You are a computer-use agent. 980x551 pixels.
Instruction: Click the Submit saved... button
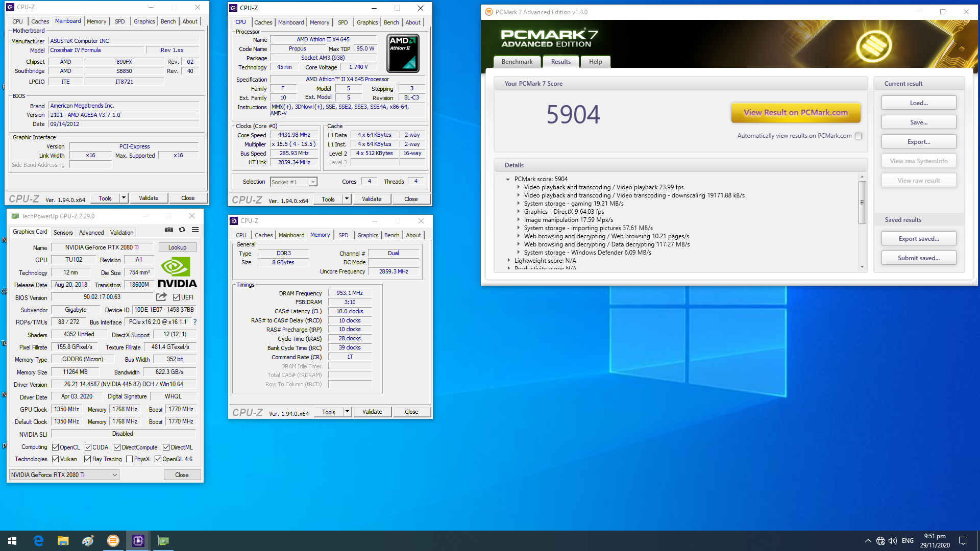[919, 258]
